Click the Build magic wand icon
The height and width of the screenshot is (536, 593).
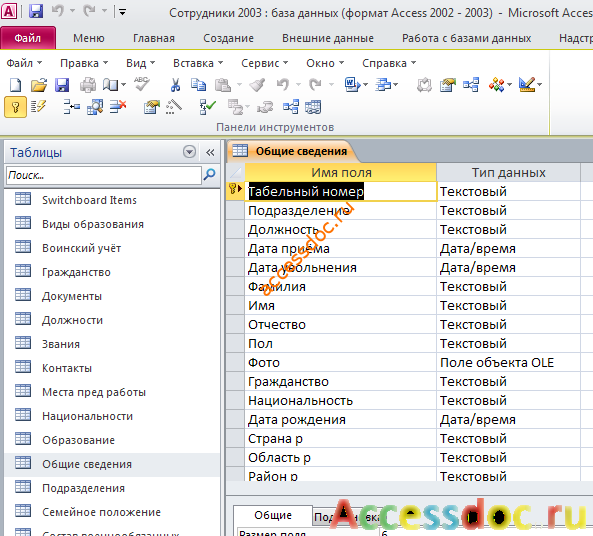(x=174, y=107)
